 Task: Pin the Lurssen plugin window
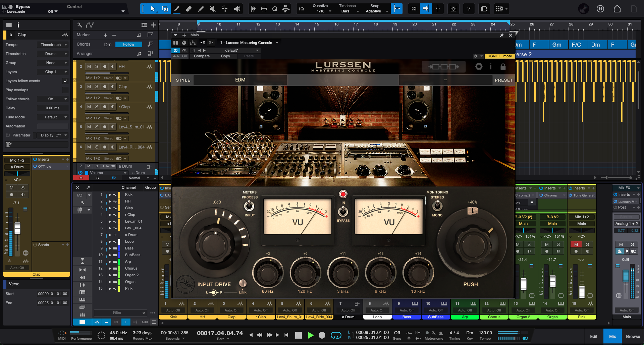501,35
